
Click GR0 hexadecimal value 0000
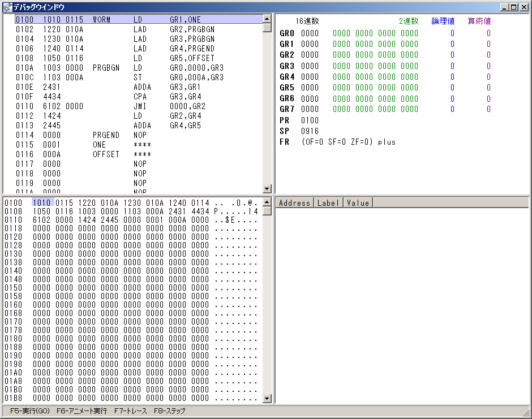click(310, 33)
